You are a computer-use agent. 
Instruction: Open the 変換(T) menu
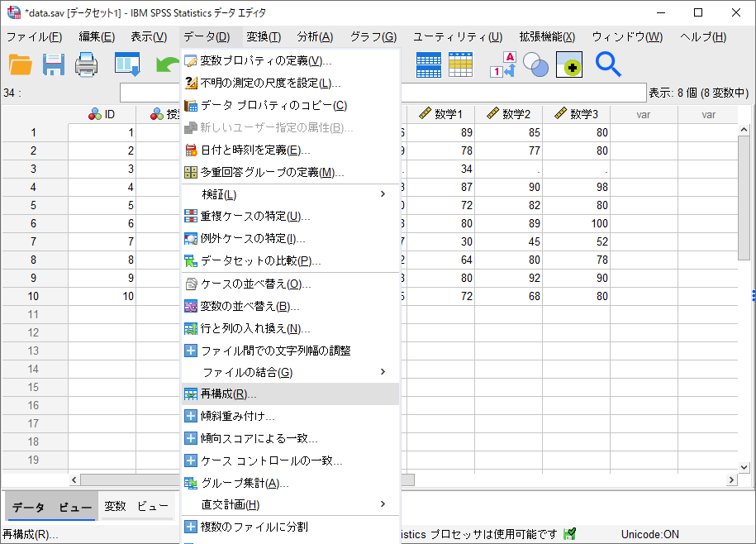(x=264, y=37)
